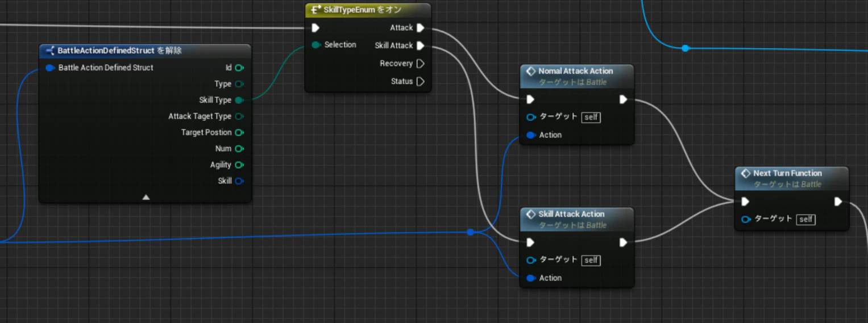
Task: Click the reroute node on the upper-right blue wire
Action: pos(685,48)
